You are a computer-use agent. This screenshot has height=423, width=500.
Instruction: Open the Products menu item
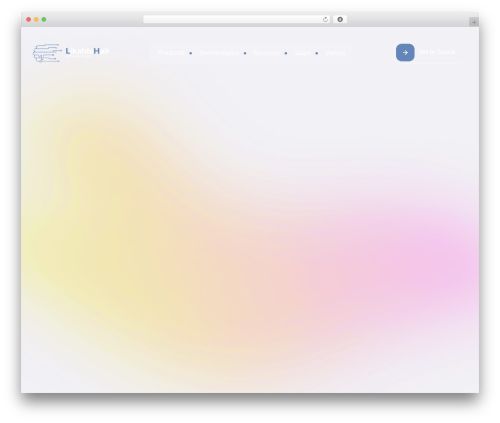[171, 53]
